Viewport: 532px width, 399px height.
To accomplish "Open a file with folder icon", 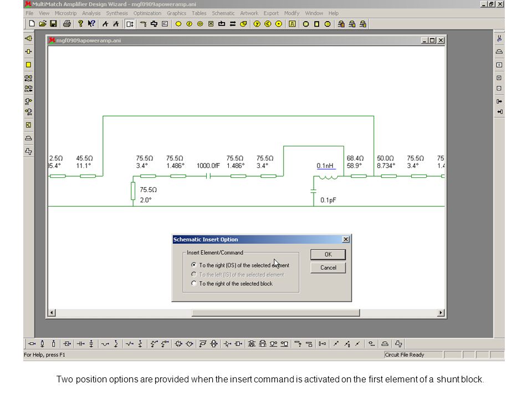I will click(43, 24).
